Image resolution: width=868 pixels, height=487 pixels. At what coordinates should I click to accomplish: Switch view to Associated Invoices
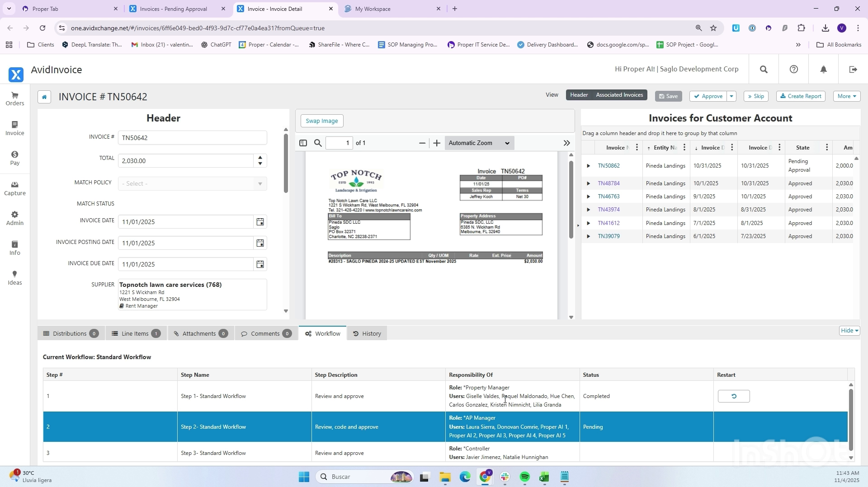pos(619,95)
